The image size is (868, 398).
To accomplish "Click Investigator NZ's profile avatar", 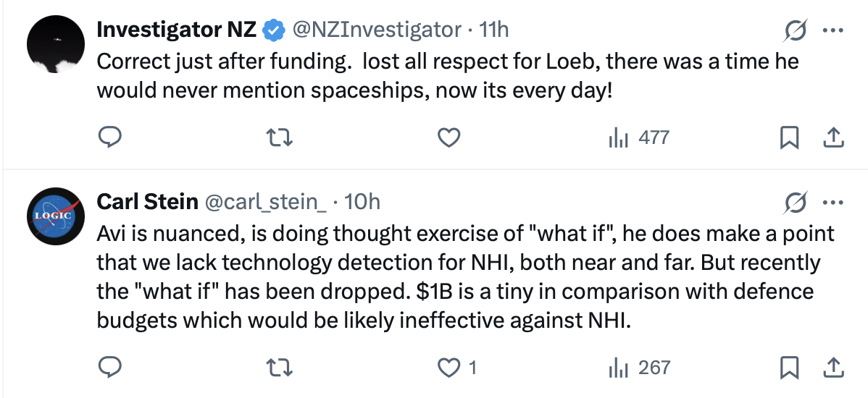I will click(56, 44).
